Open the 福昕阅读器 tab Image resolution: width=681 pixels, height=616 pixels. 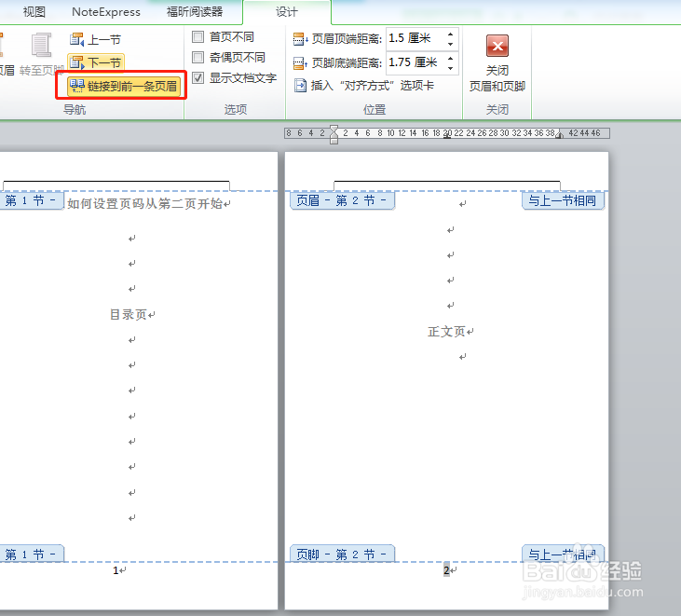click(x=195, y=12)
